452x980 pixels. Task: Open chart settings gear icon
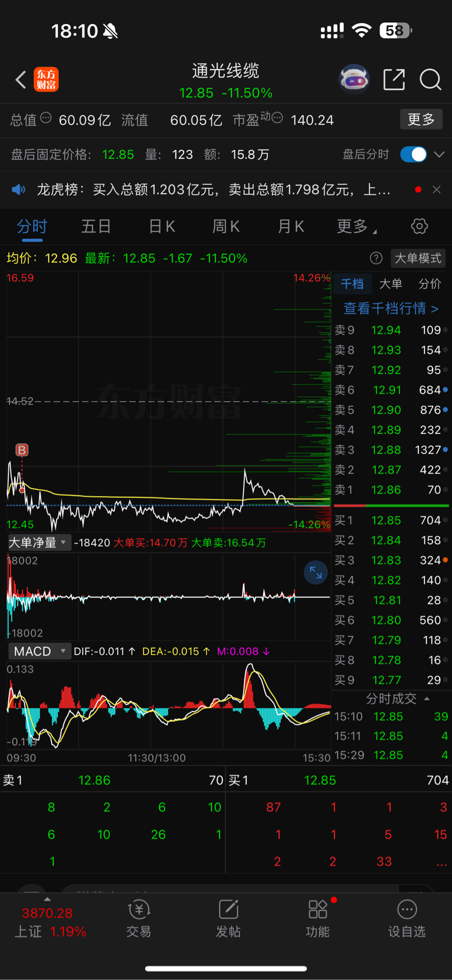[x=419, y=226]
